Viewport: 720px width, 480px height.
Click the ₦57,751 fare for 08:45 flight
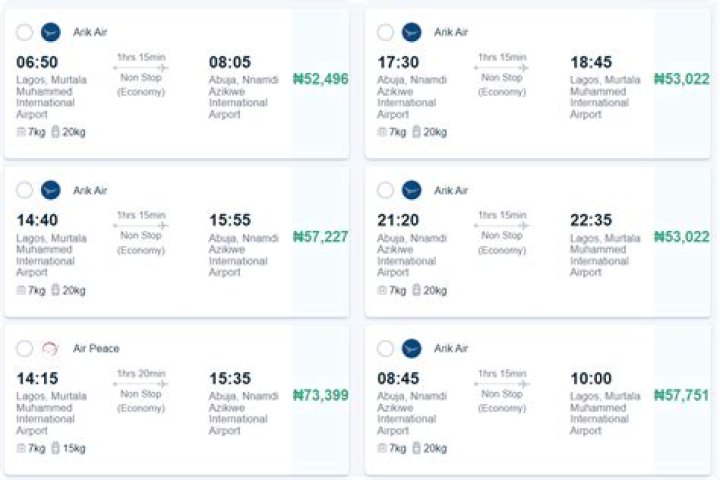point(681,395)
